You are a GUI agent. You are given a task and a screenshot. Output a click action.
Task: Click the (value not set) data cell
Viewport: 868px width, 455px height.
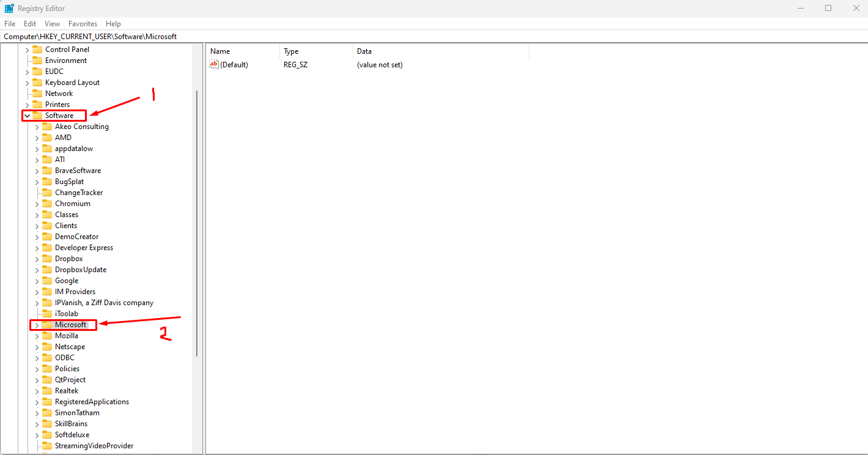[380, 64]
